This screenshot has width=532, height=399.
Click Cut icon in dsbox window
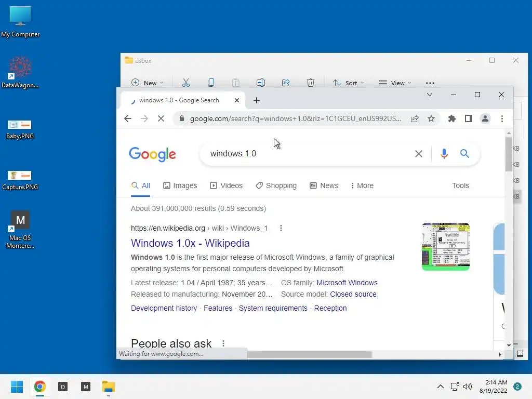186,83
